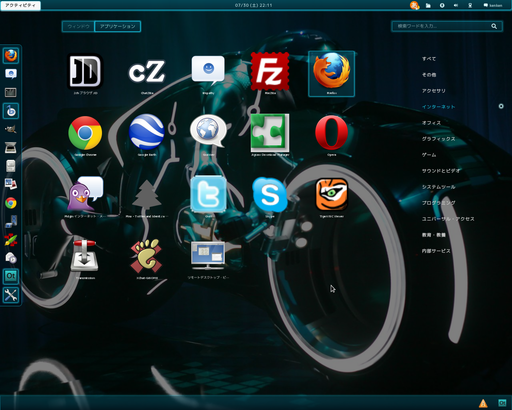Launch JDownloader from the app grid

coord(85,71)
